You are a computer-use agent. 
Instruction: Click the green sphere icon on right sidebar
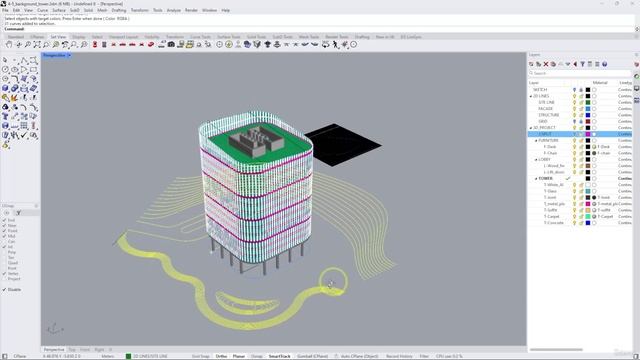click(637, 76)
